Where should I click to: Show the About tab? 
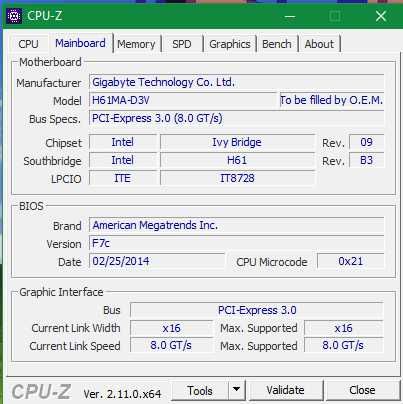point(319,44)
